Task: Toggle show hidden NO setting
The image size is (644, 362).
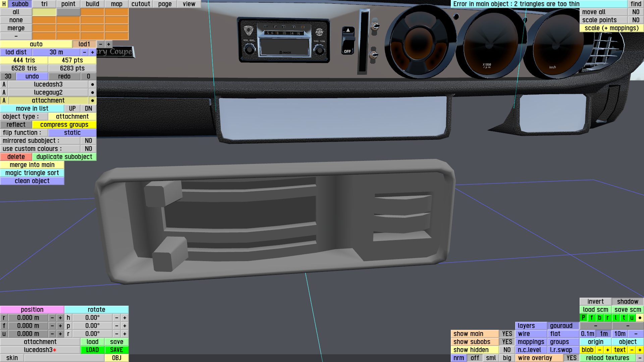Action: [x=507, y=350]
